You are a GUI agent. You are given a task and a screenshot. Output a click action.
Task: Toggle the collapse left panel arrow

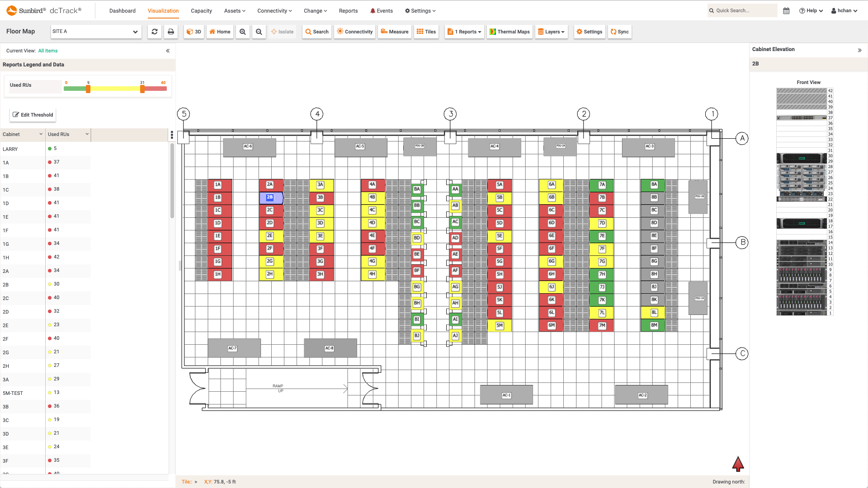(168, 51)
